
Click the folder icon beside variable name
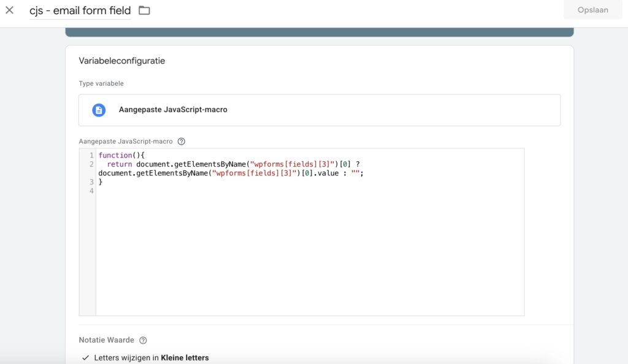pyautogui.click(x=144, y=10)
